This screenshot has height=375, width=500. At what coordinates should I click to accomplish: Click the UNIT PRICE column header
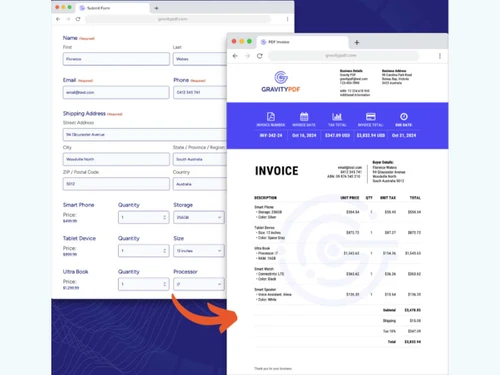coord(350,198)
